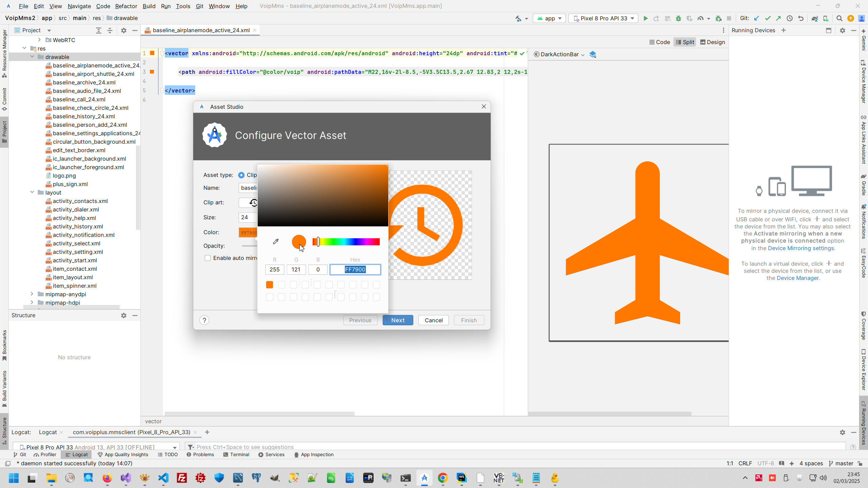
Task: Expand the mipmap-anydpi folder
Action: coord(32,294)
